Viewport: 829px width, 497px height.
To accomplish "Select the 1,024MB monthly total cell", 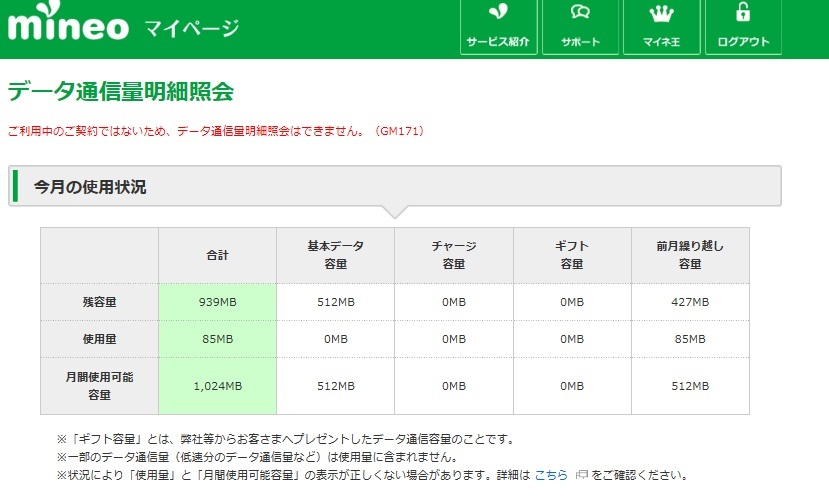I will coord(217,386).
